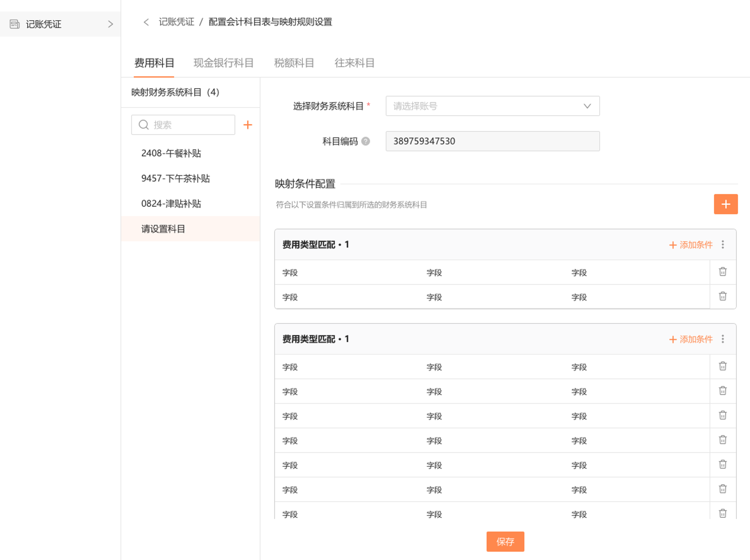Open the three-dot menu on the first 费用类型匹配 block
The width and height of the screenshot is (750, 560).
point(723,244)
